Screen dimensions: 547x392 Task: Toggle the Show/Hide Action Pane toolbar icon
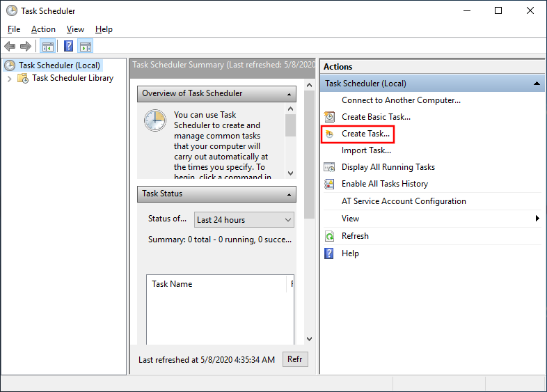click(86, 47)
